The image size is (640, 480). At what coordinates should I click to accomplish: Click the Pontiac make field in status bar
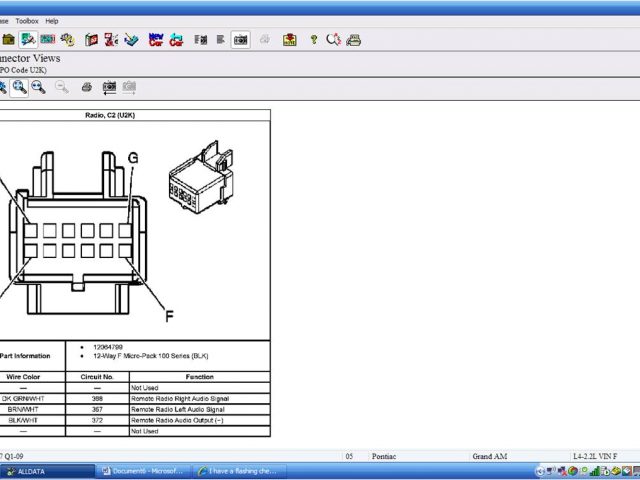[x=384, y=456]
